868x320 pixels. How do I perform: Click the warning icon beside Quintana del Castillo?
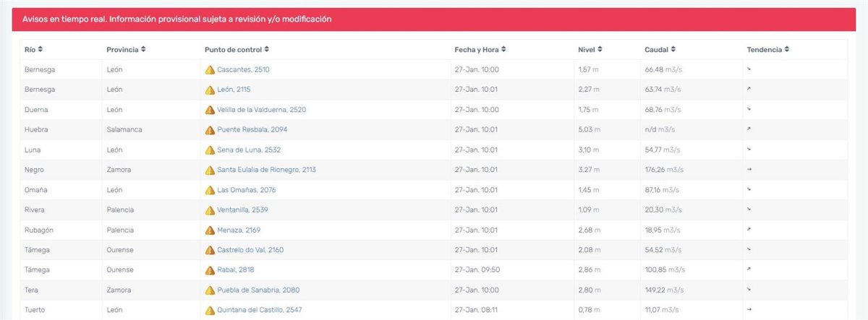click(210, 311)
